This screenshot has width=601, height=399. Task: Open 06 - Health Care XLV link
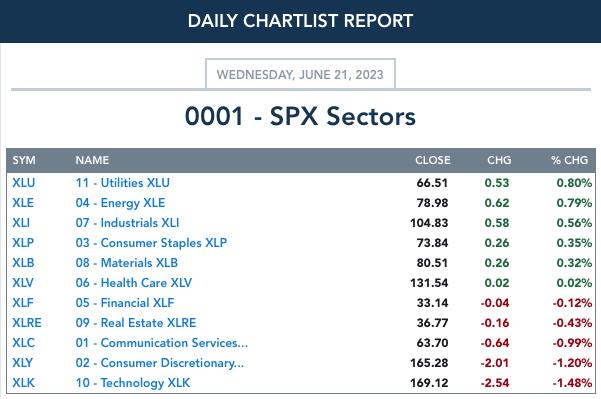133,282
